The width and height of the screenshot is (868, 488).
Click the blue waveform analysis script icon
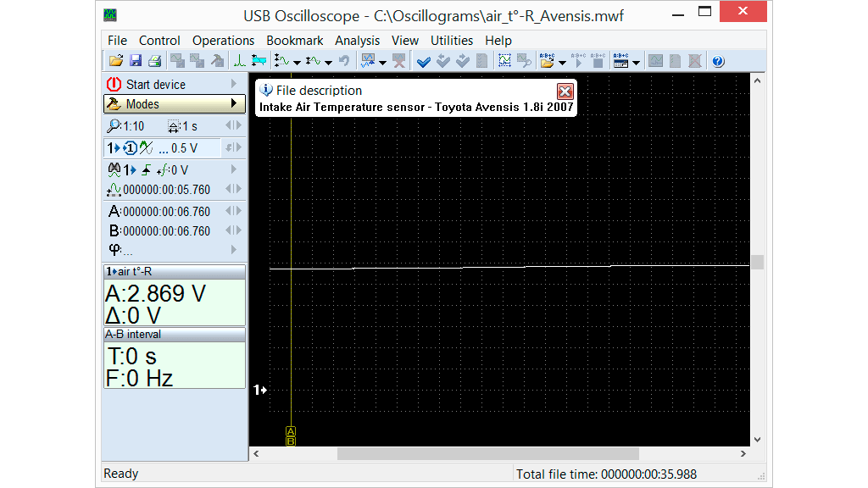point(368,61)
